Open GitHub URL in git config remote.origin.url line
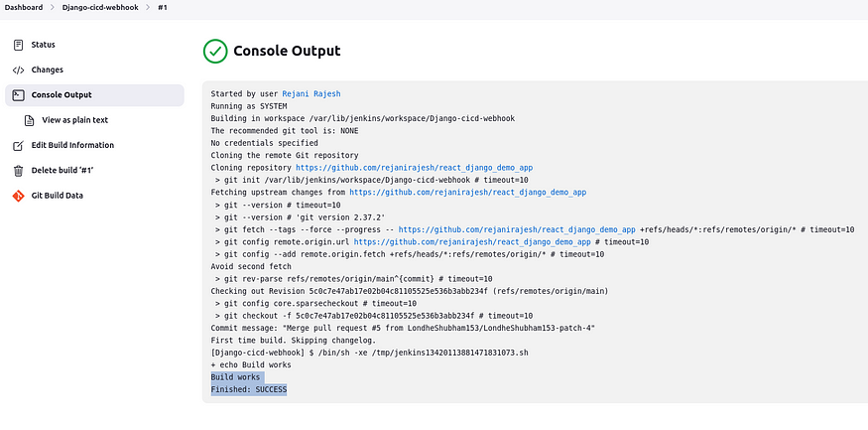 pos(472,242)
